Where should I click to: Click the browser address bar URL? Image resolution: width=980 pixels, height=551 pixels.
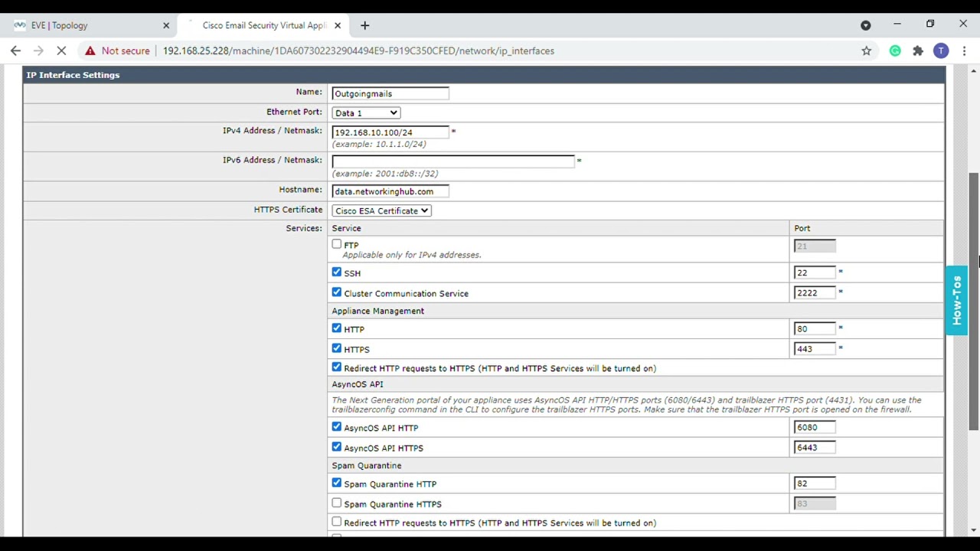(358, 51)
